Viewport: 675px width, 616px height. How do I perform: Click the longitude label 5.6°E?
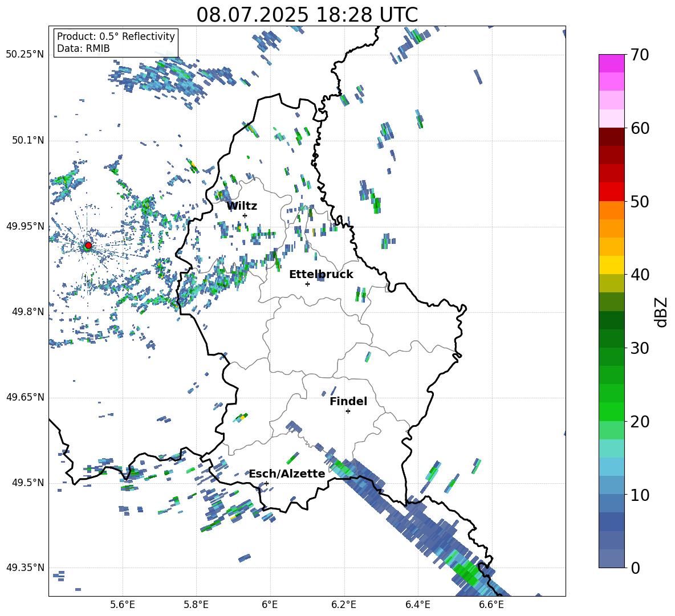coord(123,605)
